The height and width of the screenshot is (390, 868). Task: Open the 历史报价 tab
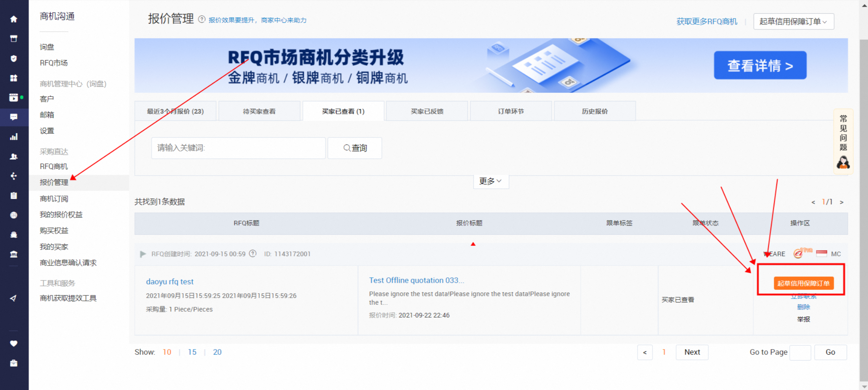595,111
